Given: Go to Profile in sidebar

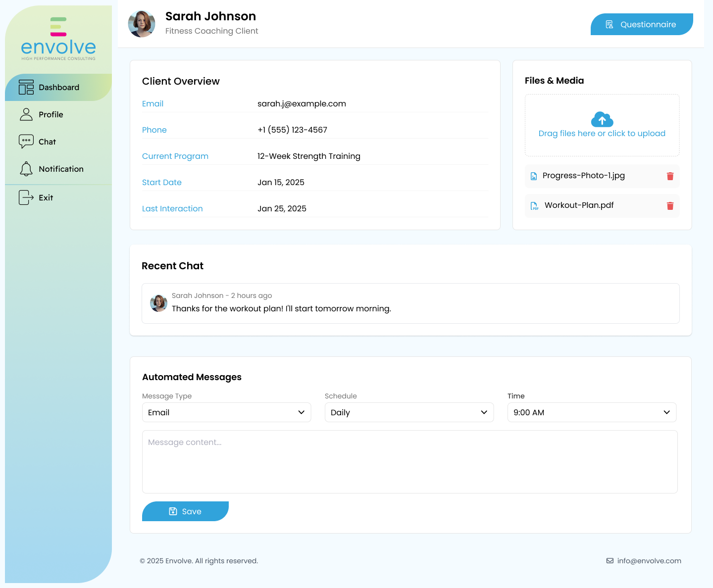Looking at the screenshot, I should point(58,114).
